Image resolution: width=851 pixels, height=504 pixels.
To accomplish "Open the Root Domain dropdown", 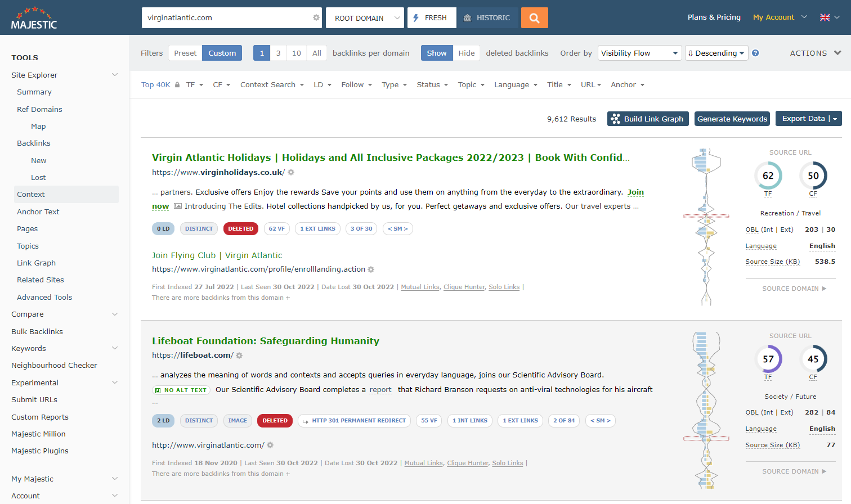I will [x=365, y=18].
